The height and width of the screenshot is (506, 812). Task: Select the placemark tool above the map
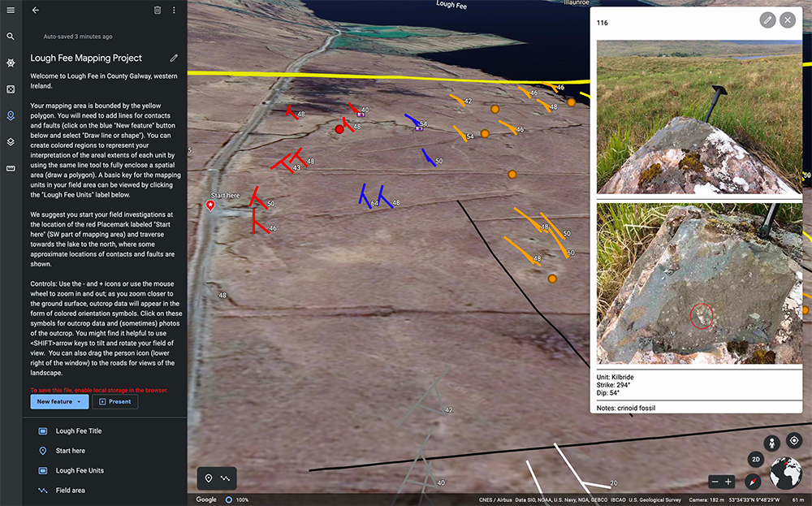click(x=209, y=478)
